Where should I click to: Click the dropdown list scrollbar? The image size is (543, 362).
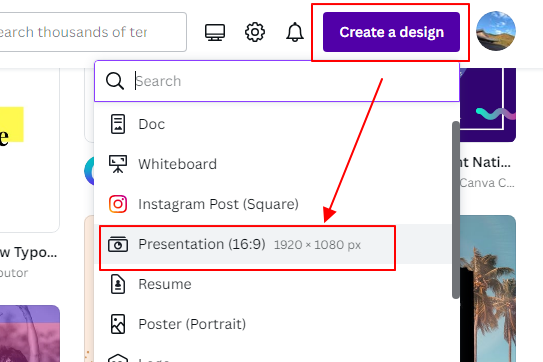click(456, 210)
